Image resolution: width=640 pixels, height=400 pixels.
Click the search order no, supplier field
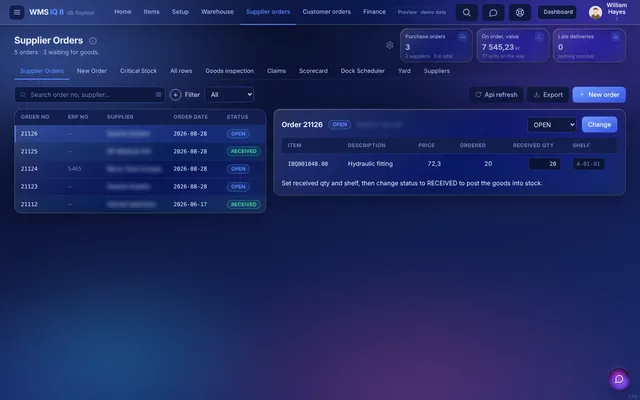point(90,95)
